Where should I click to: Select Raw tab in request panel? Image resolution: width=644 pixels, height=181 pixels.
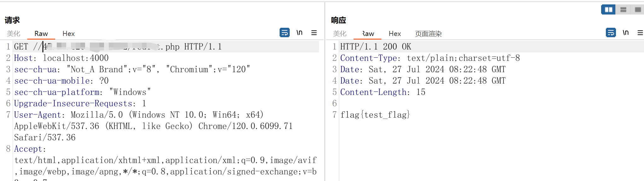tap(41, 33)
